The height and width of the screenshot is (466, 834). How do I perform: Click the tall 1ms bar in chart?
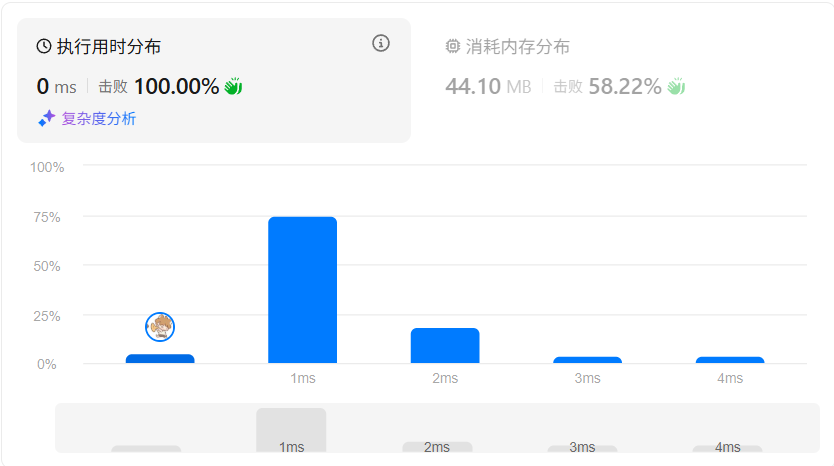[303, 290]
